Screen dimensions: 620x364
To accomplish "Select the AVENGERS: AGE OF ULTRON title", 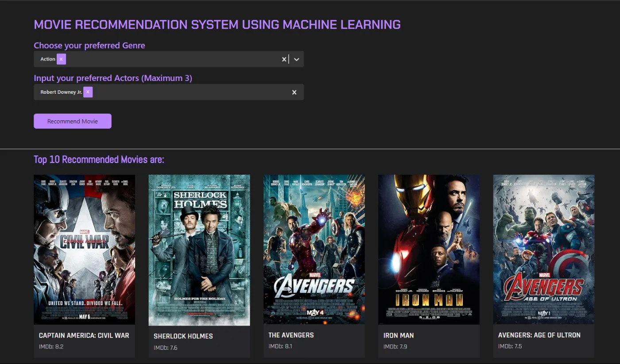I will [539, 335].
